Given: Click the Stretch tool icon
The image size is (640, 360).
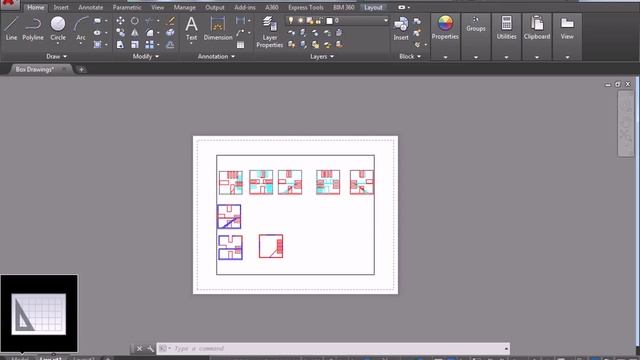Looking at the screenshot, I should coord(120,44).
